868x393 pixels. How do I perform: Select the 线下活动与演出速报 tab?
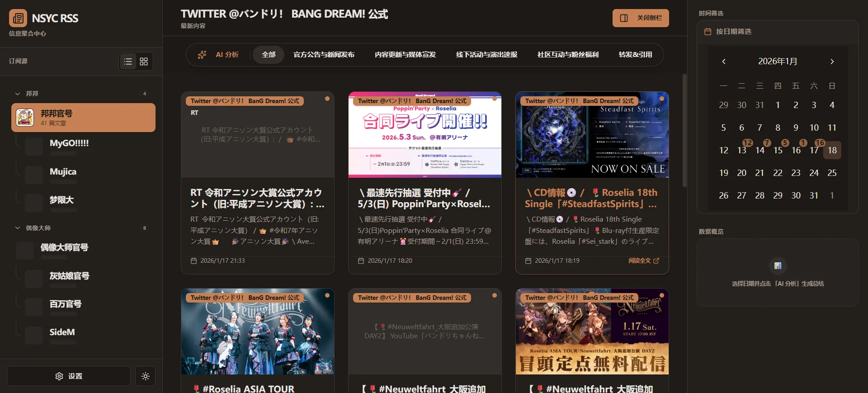(486, 55)
